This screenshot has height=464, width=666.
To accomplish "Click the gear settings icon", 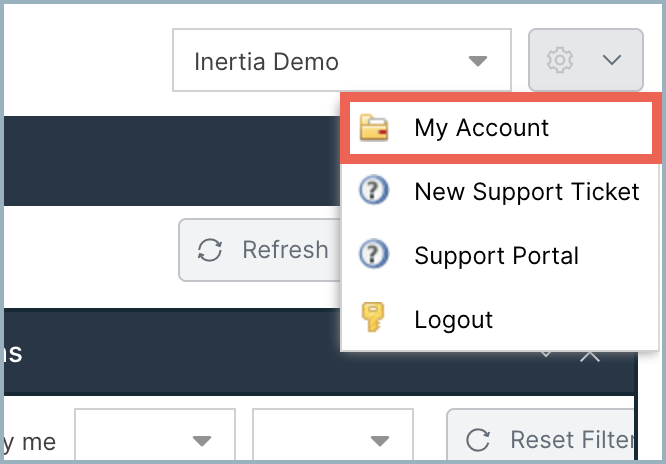I will pyautogui.click(x=560, y=60).
